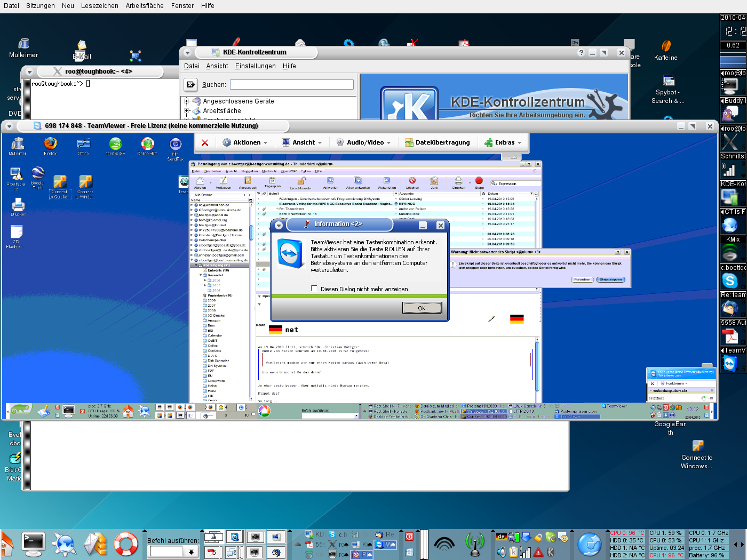Open the lifebuoy help icon in bottom panel
Screen dimensions: 747x560
tap(126, 545)
